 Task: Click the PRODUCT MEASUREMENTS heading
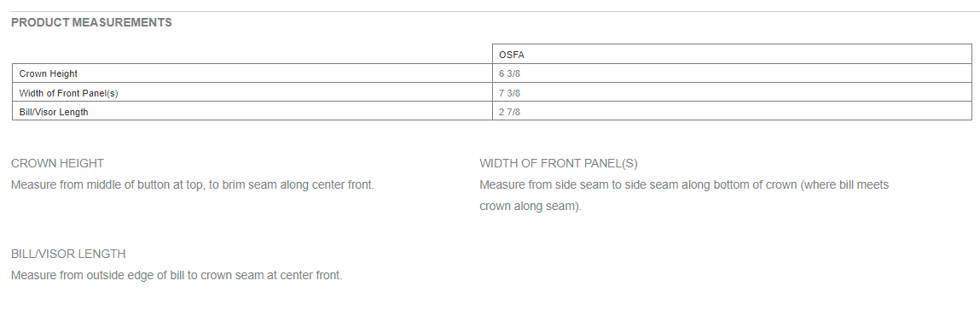[91, 22]
